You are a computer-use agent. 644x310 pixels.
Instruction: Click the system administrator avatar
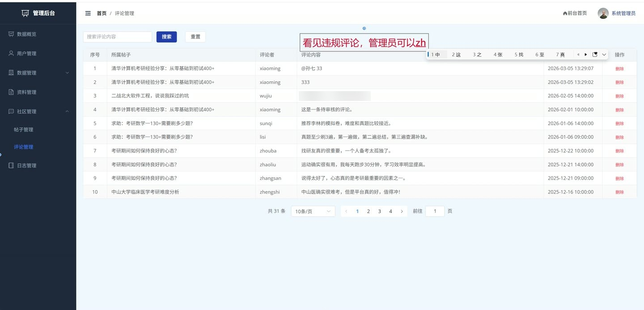tap(603, 13)
